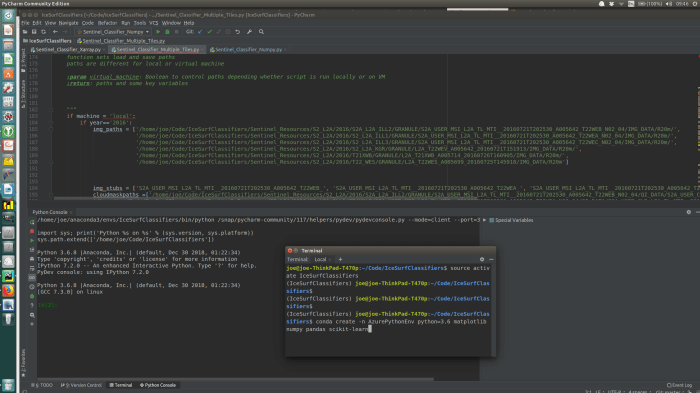Toggle the Show Variables glasses icon
The width and height of the screenshot is (700, 393).
coord(32,278)
